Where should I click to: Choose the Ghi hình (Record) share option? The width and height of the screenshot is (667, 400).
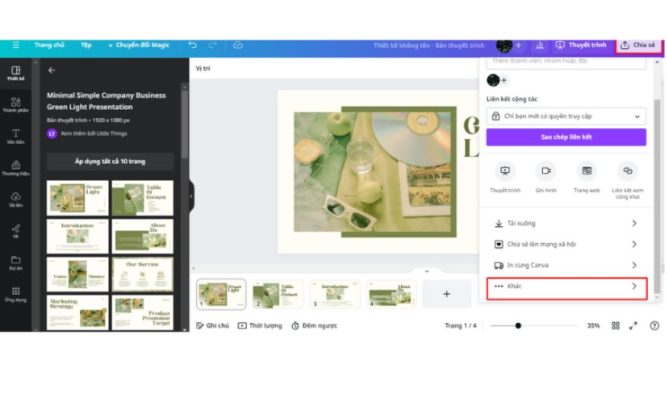click(x=545, y=175)
